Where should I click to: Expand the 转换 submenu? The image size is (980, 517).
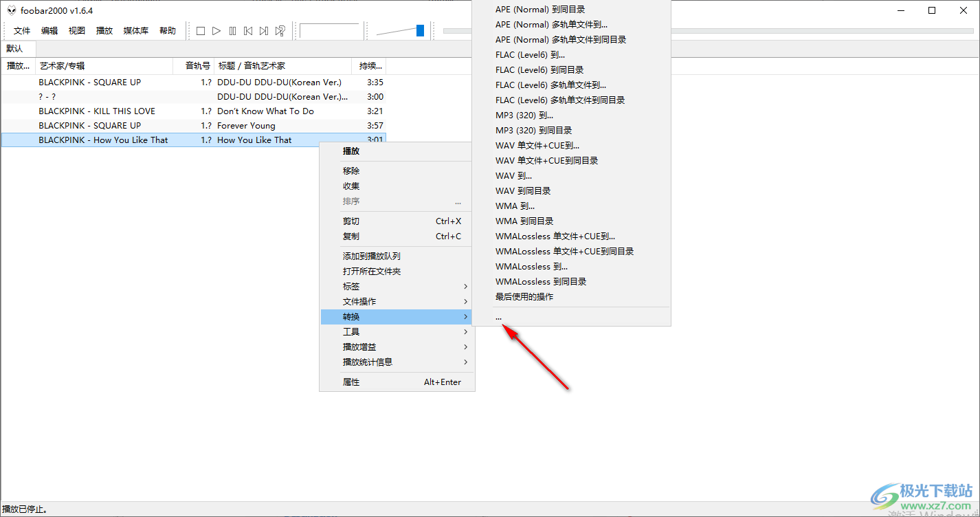(397, 317)
